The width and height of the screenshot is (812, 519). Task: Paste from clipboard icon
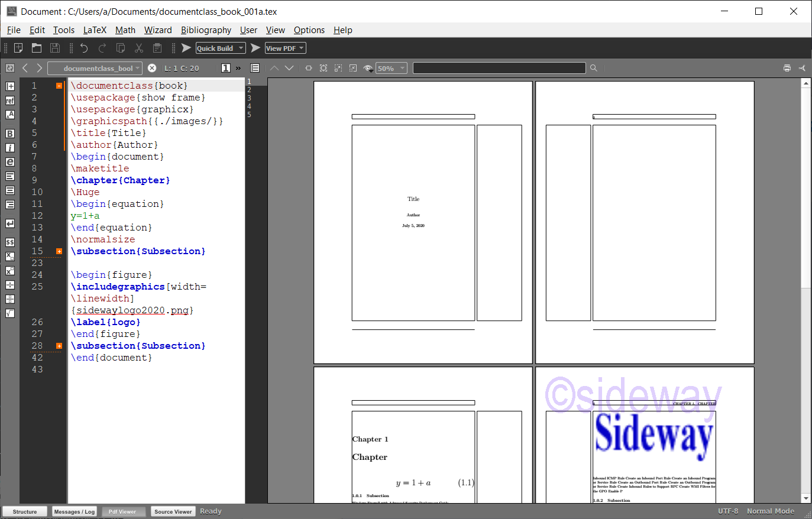coord(157,48)
